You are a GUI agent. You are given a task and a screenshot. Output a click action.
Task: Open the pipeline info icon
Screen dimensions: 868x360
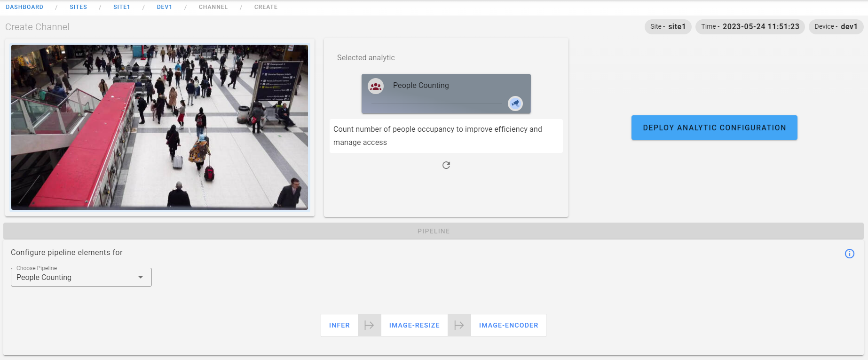[849, 254]
